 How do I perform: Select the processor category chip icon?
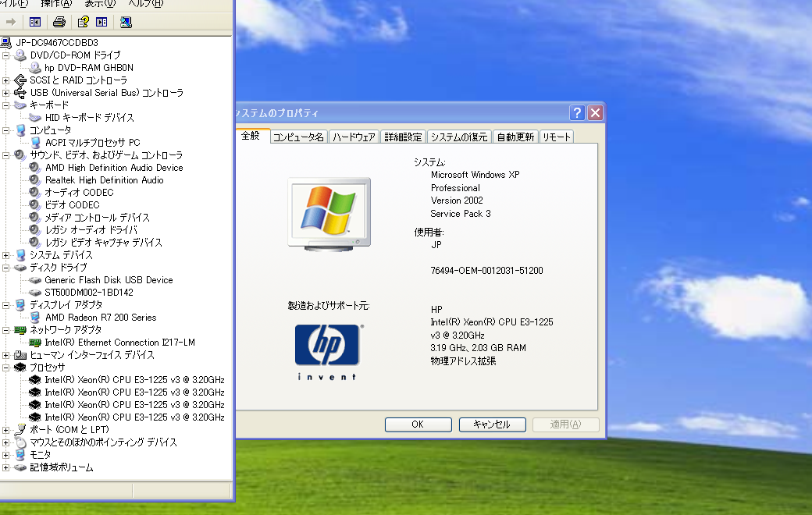click(x=20, y=367)
